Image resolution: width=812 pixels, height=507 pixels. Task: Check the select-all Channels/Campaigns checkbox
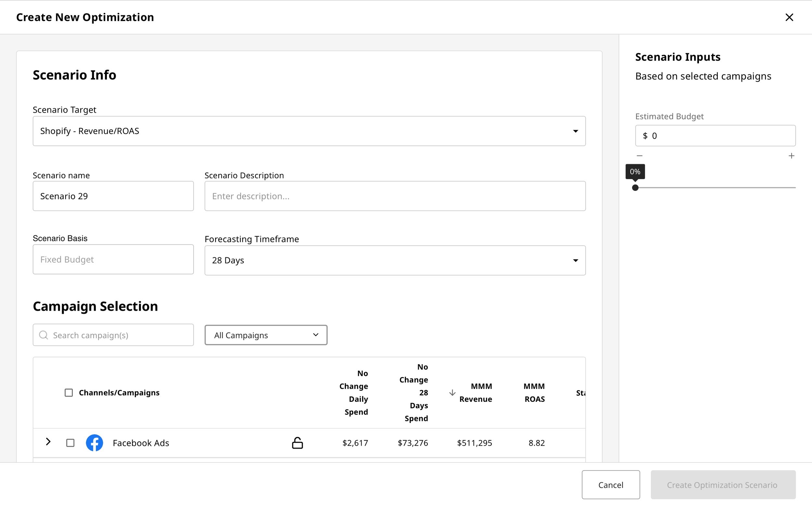click(x=69, y=392)
